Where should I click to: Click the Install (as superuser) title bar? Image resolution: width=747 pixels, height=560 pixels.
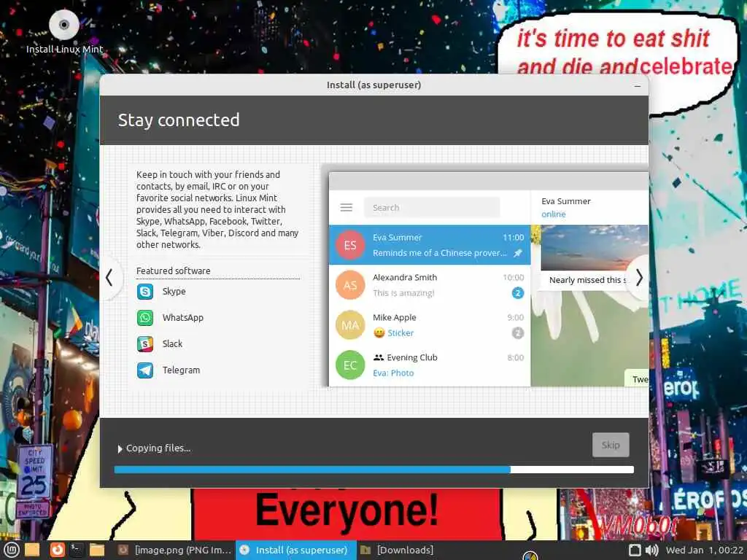pyautogui.click(x=374, y=85)
